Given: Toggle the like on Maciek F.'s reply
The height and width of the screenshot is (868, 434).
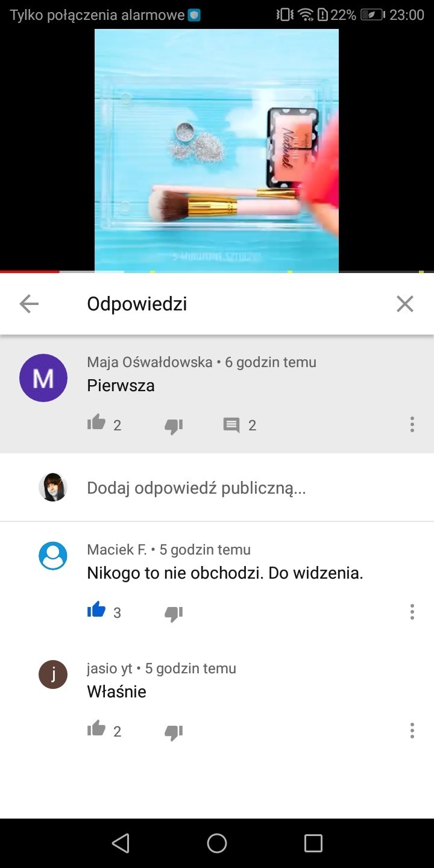Looking at the screenshot, I should (x=96, y=611).
